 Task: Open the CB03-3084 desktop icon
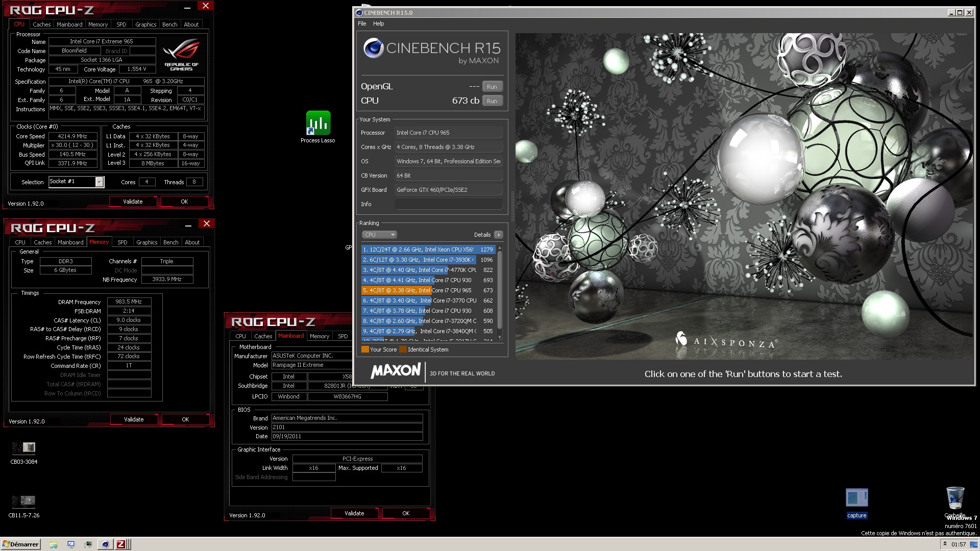(23, 453)
